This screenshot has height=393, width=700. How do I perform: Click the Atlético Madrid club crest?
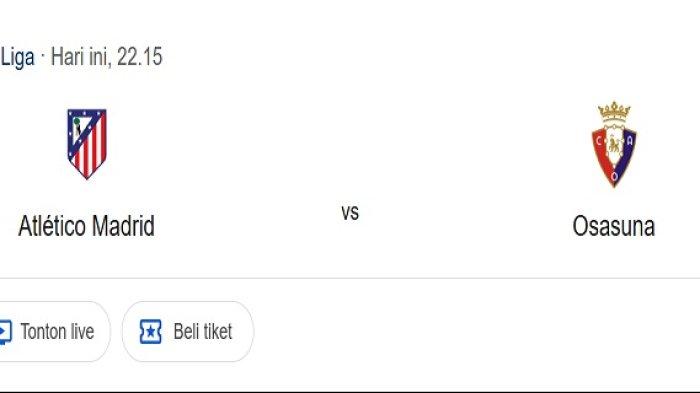(87, 144)
